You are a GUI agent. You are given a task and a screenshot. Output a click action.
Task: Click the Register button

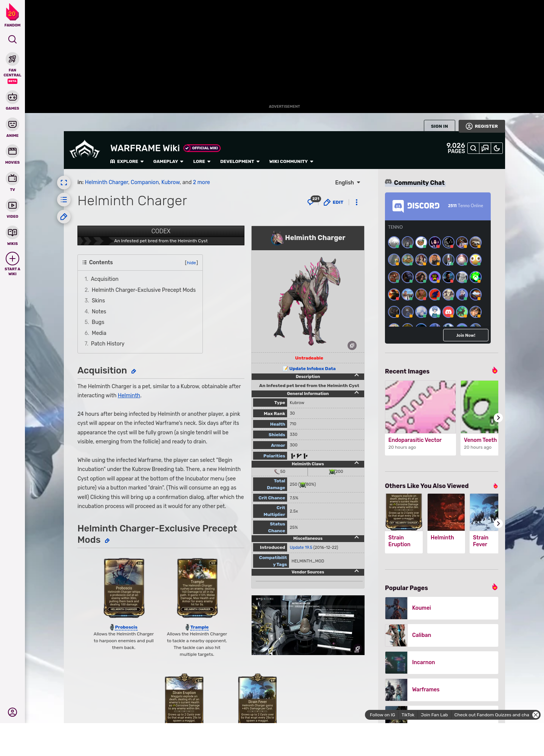tap(482, 126)
